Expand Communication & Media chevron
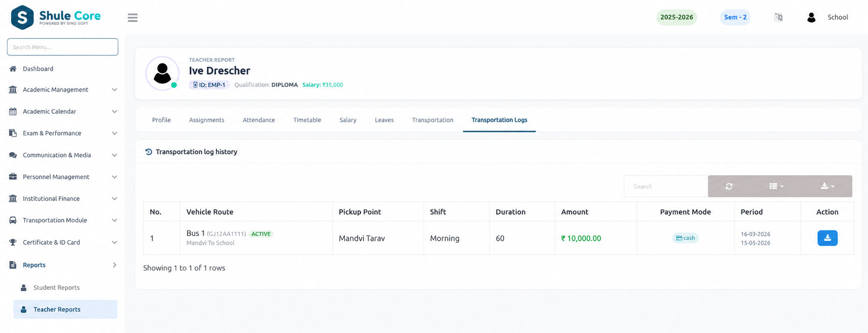 point(115,155)
